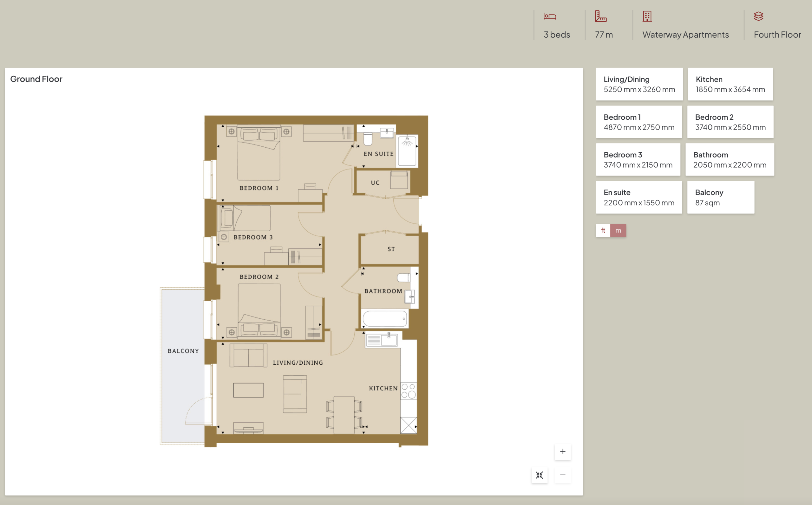Viewport: 812px width, 505px height.
Task: Click the Bathroom dimensions card
Action: coord(730,160)
